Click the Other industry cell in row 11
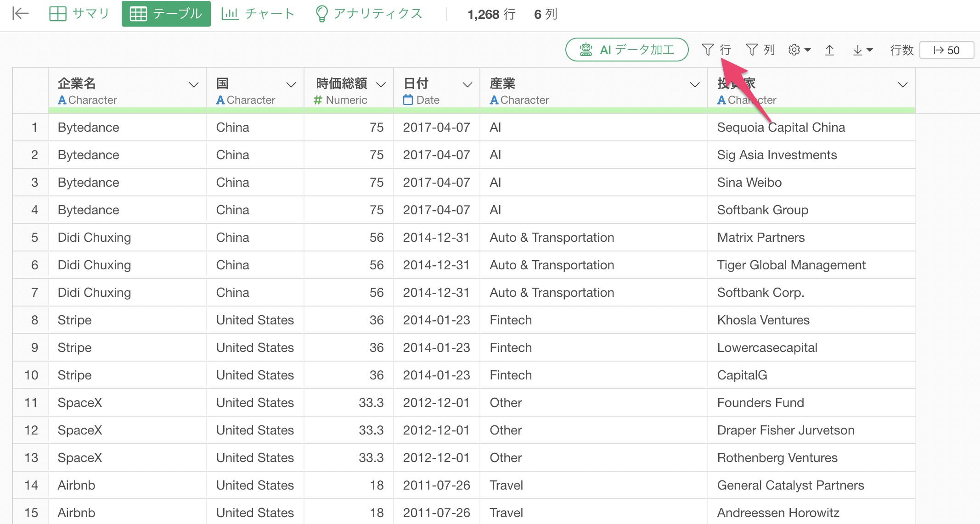 [594, 402]
